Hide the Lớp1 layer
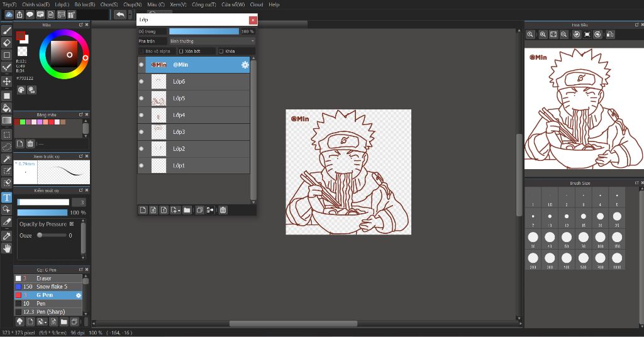Image resolution: width=644 pixels, height=337 pixels. pyautogui.click(x=142, y=166)
